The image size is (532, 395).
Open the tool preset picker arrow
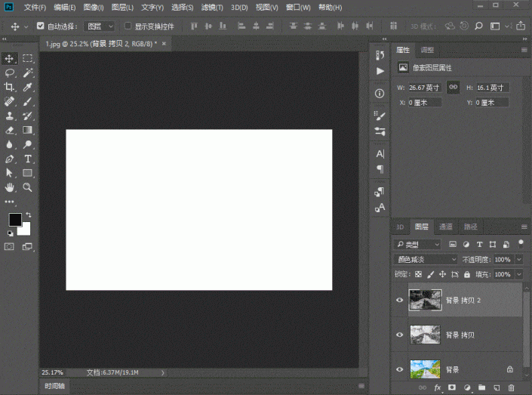[x=26, y=26]
